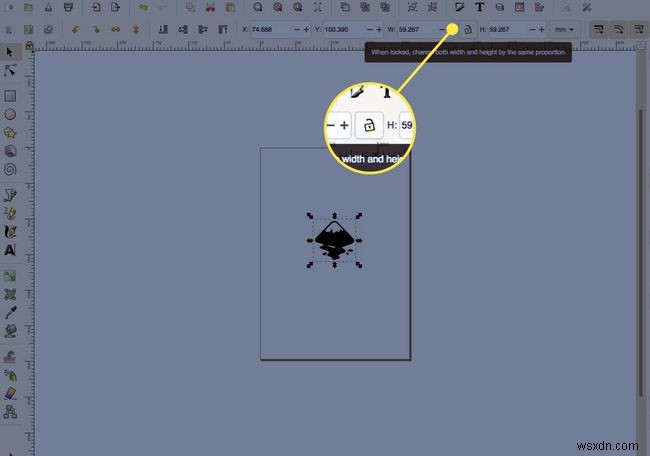Select the Calligraphy tool
Viewport: 650px width, 456px height.
(10, 231)
